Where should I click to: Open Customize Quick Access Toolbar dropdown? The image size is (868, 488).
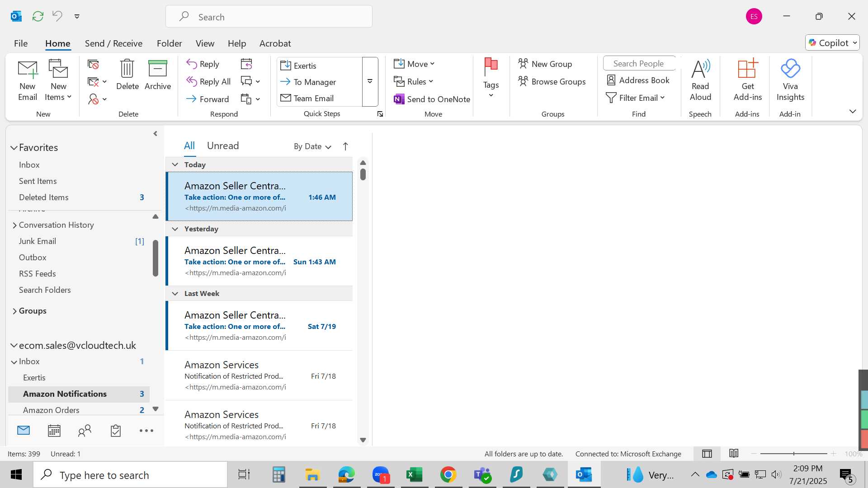(77, 16)
